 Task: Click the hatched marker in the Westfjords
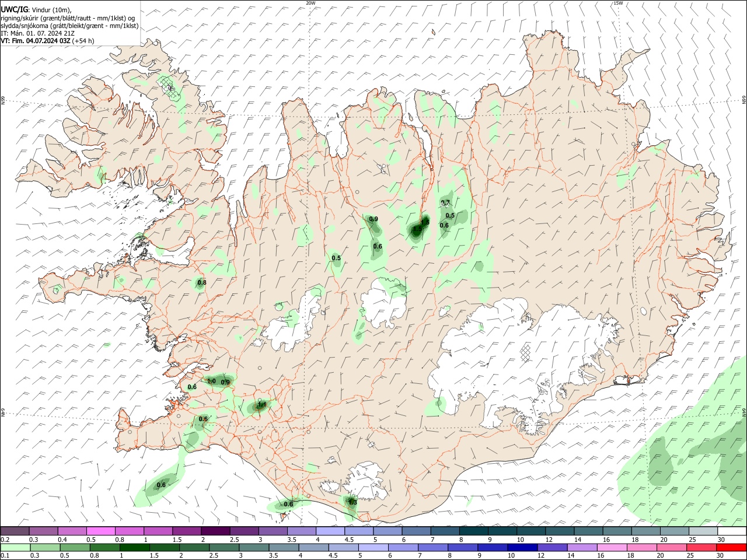tap(169, 87)
